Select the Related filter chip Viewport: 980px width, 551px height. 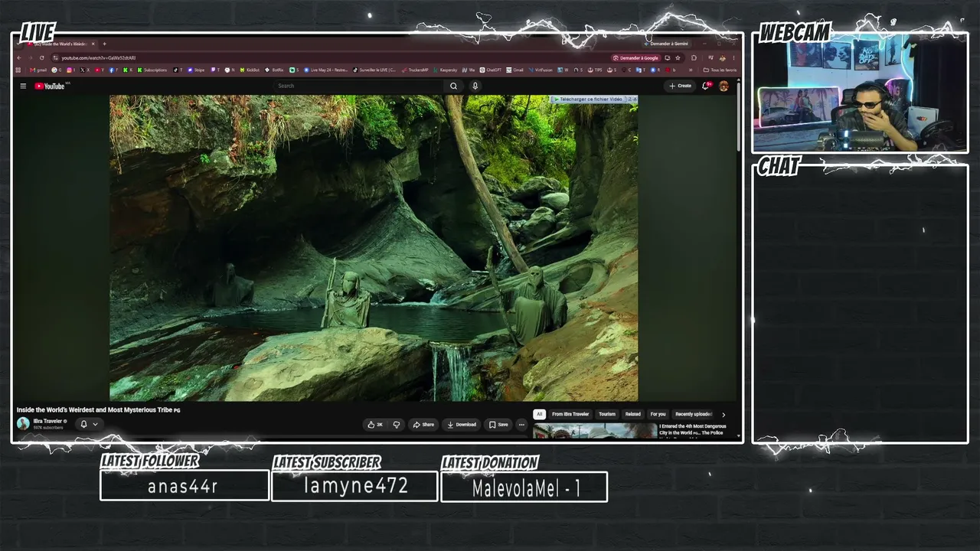point(632,414)
